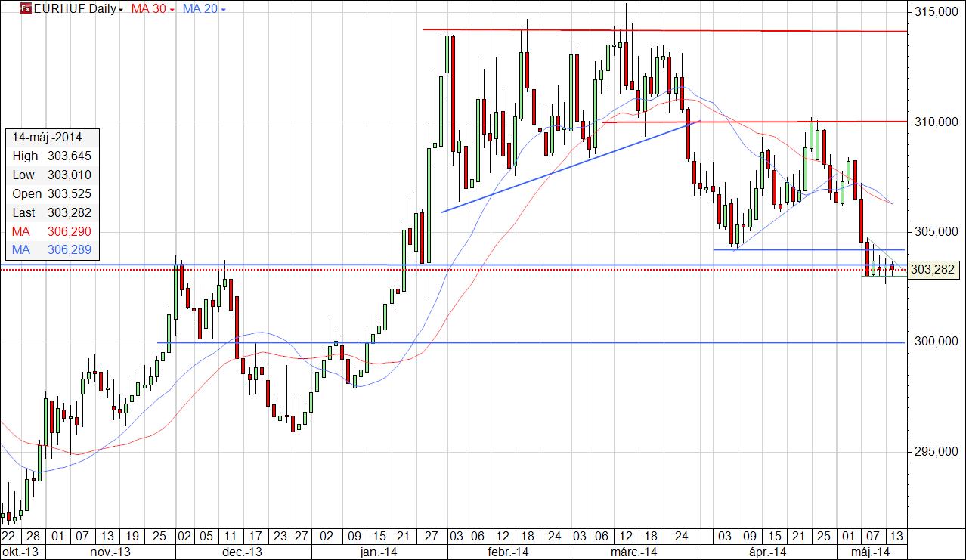Expand the red MA 30 dropdown arrow
The height and width of the screenshot is (560, 966).
(x=172, y=9)
